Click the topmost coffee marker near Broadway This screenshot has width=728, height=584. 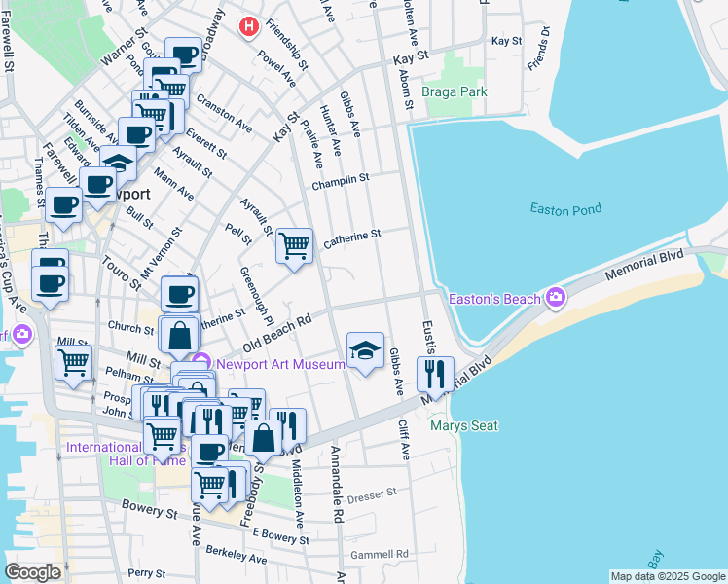coord(183,54)
